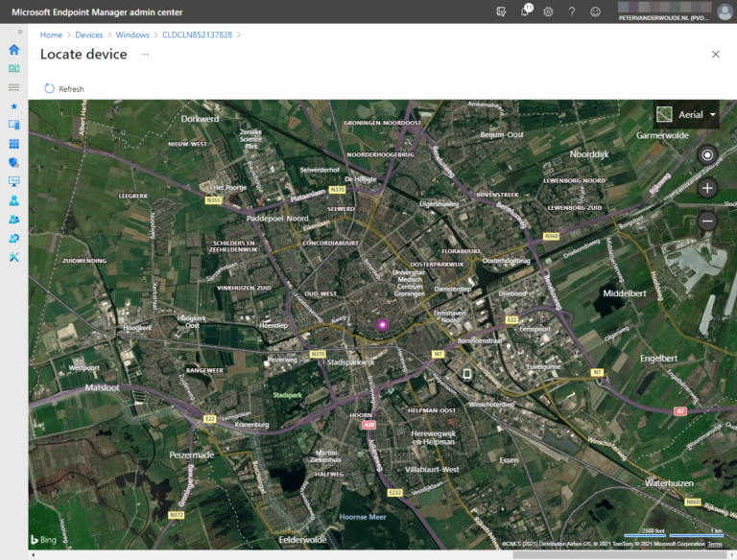Zoom out on the map
The image size is (737, 560).
(707, 221)
